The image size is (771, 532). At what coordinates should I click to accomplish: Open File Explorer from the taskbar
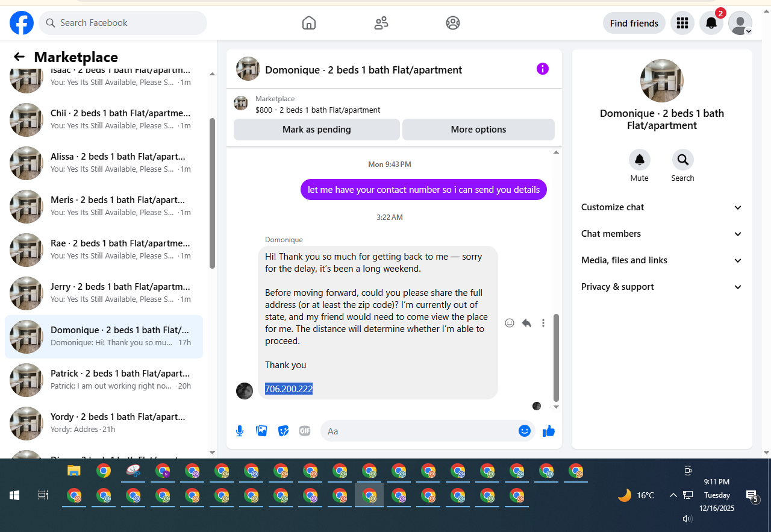tap(74, 471)
